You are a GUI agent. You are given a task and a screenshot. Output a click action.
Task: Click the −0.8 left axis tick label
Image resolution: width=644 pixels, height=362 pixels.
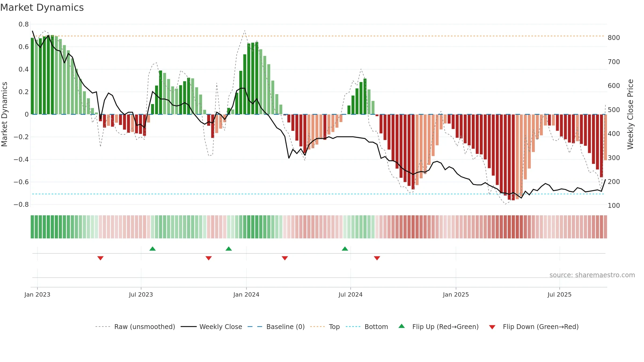click(x=21, y=205)
